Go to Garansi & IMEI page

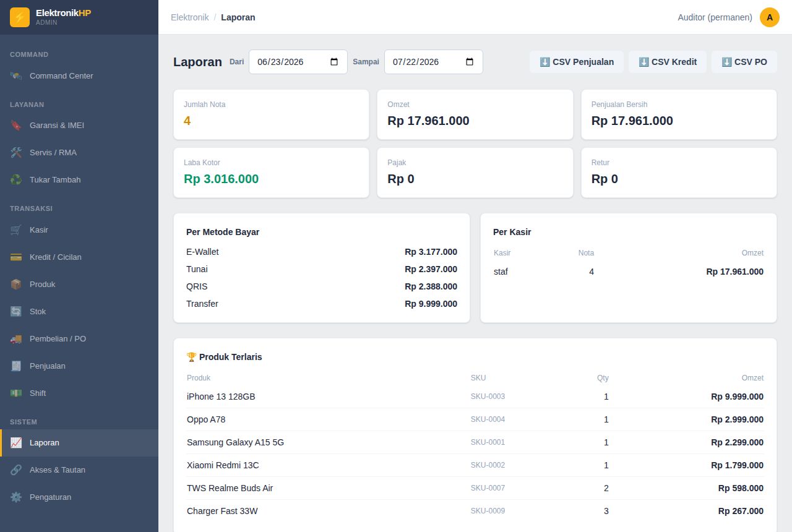(79, 125)
